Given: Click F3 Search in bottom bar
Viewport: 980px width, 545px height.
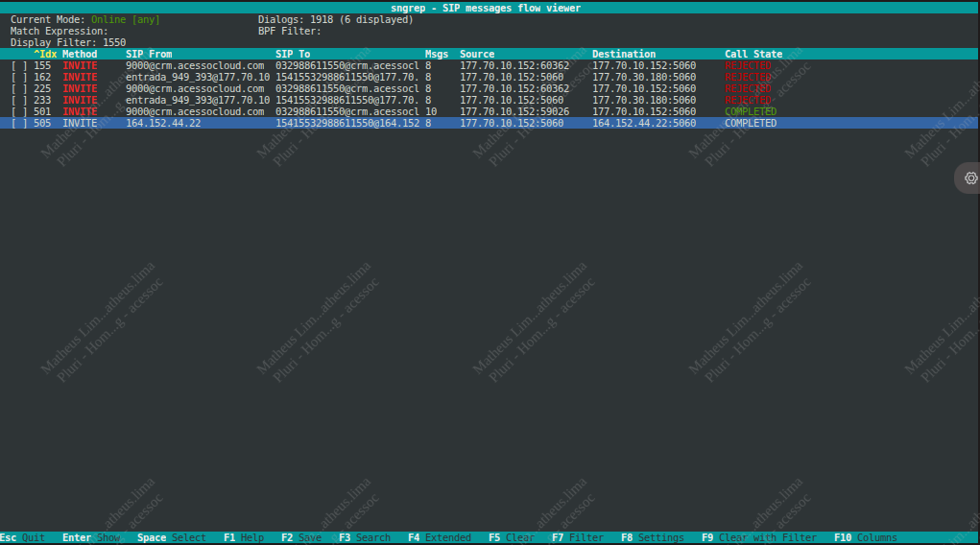Looking at the screenshot, I should [364, 538].
